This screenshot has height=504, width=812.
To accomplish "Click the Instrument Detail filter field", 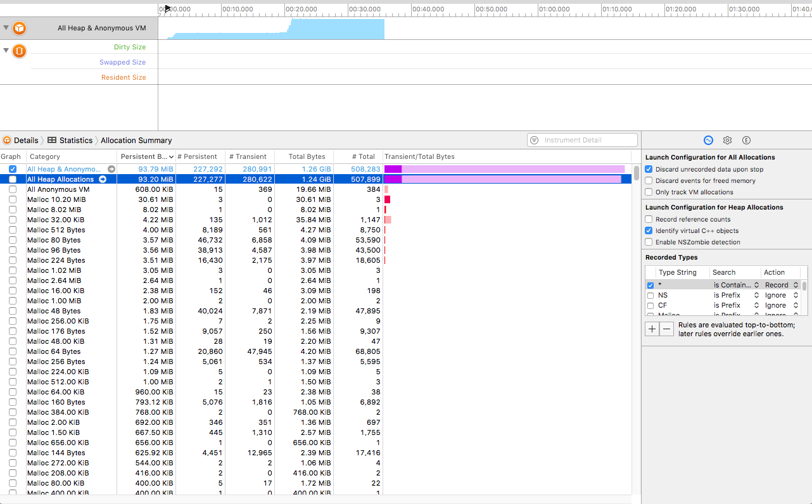I will [582, 140].
